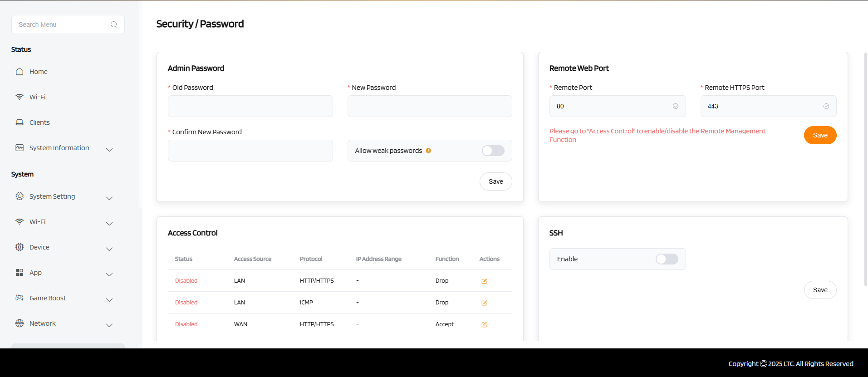Expand the Device submenu chevron
Viewport: 868px width, 377px height.
(x=109, y=249)
